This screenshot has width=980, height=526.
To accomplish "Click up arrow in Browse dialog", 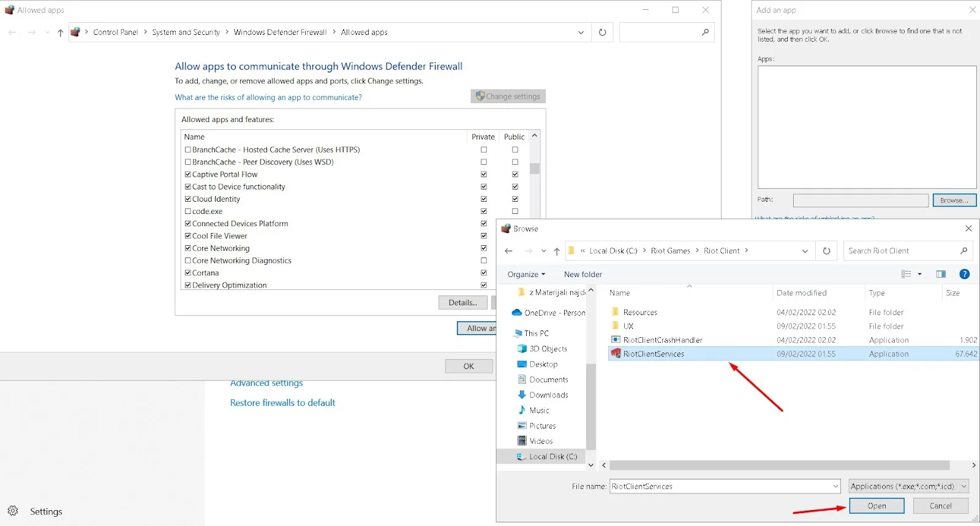I will pos(557,251).
